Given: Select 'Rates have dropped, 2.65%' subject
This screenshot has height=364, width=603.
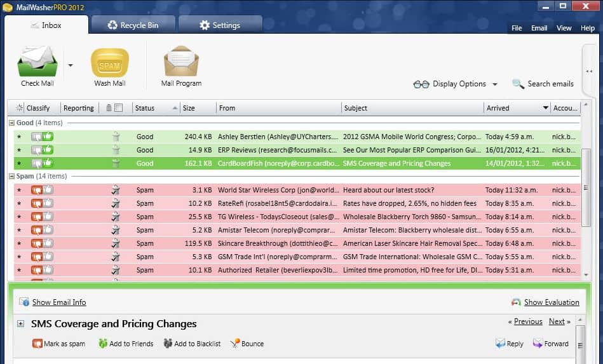Looking at the screenshot, I should pos(410,203).
